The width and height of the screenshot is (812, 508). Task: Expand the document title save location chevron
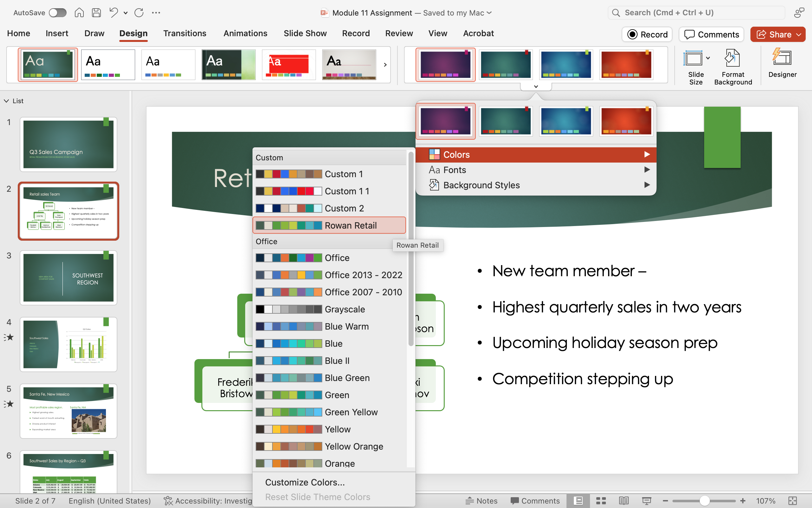pyautogui.click(x=489, y=13)
